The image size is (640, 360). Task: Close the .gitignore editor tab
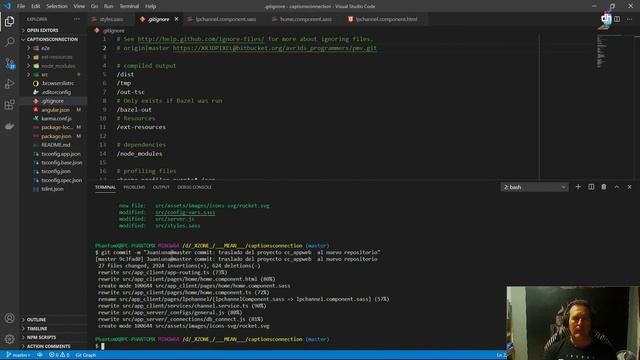coord(176,19)
